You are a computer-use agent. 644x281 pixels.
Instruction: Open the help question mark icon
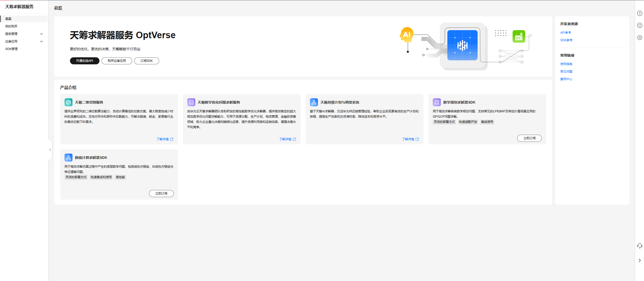pyautogui.click(x=639, y=13)
